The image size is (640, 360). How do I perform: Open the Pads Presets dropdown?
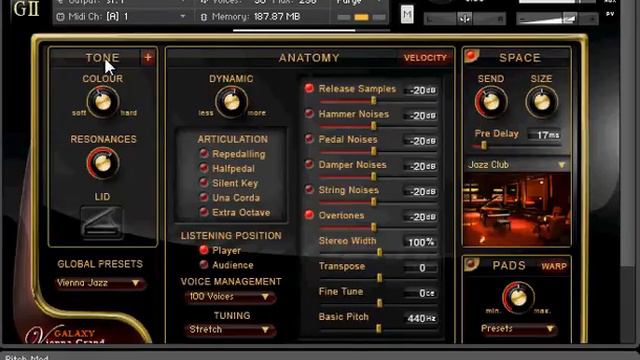(518, 329)
